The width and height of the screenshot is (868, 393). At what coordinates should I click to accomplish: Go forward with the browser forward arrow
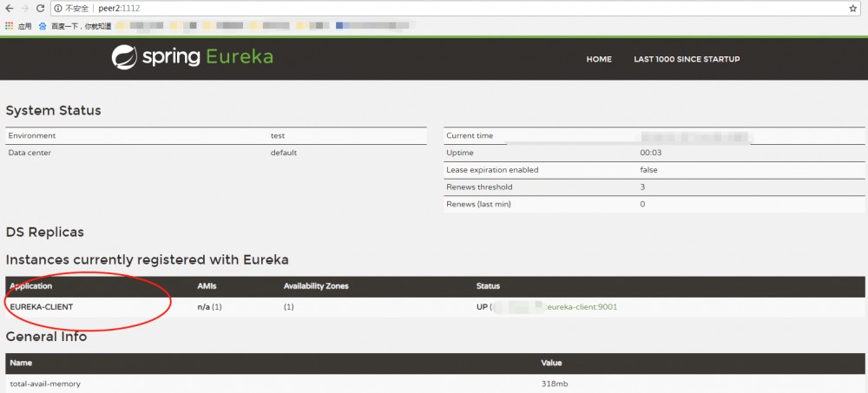24,9
